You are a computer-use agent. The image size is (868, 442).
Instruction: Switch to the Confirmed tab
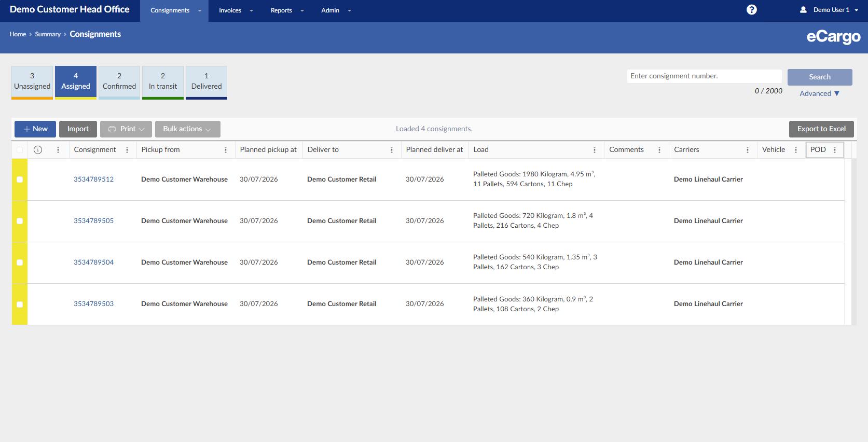pyautogui.click(x=119, y=82)
